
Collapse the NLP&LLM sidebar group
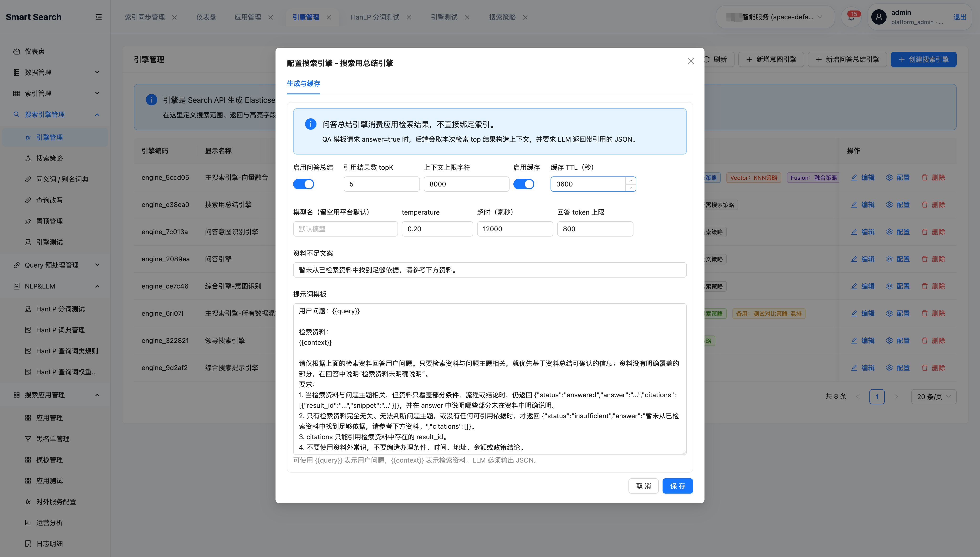[x=55, y=286]
